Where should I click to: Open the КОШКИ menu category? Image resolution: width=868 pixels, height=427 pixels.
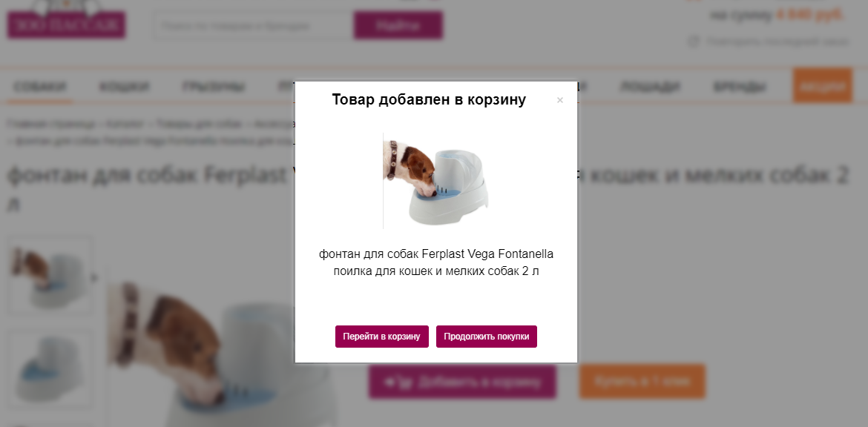click(x=125, y=87)
